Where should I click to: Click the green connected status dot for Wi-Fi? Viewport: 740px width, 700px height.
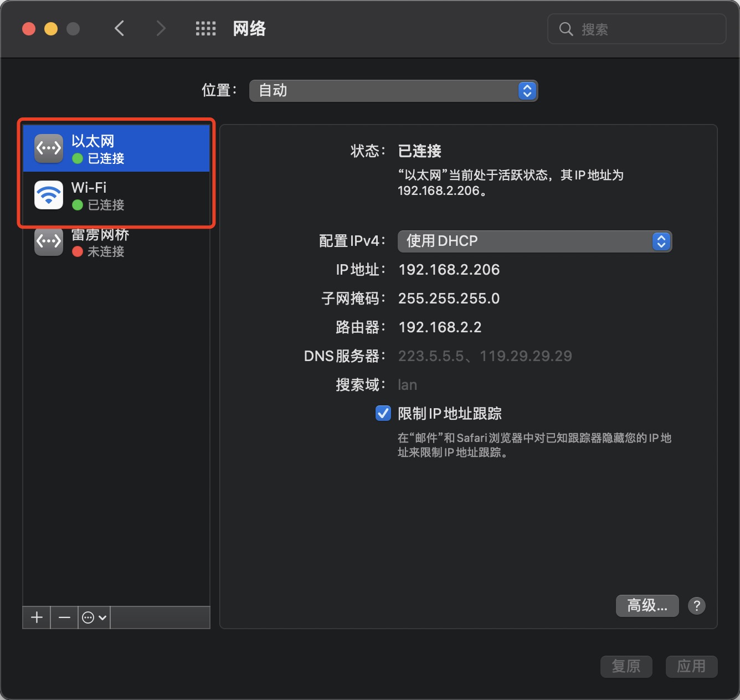pos(77,205)
